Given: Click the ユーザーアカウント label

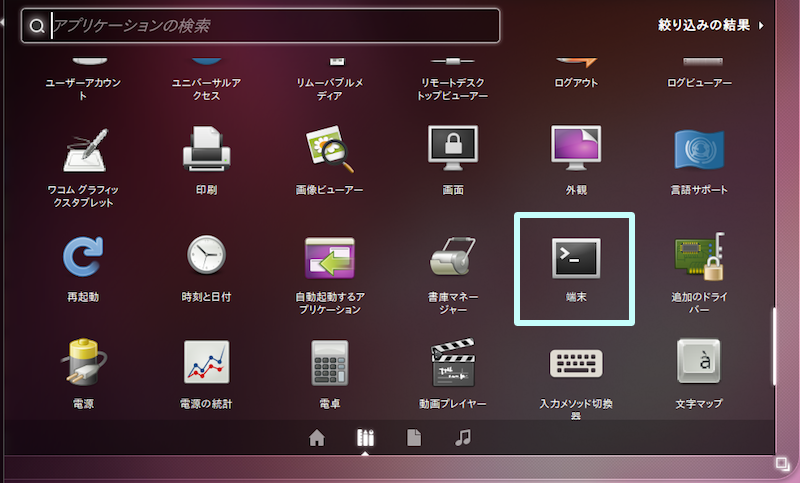Looking at the screenshot, I should 83,89.
